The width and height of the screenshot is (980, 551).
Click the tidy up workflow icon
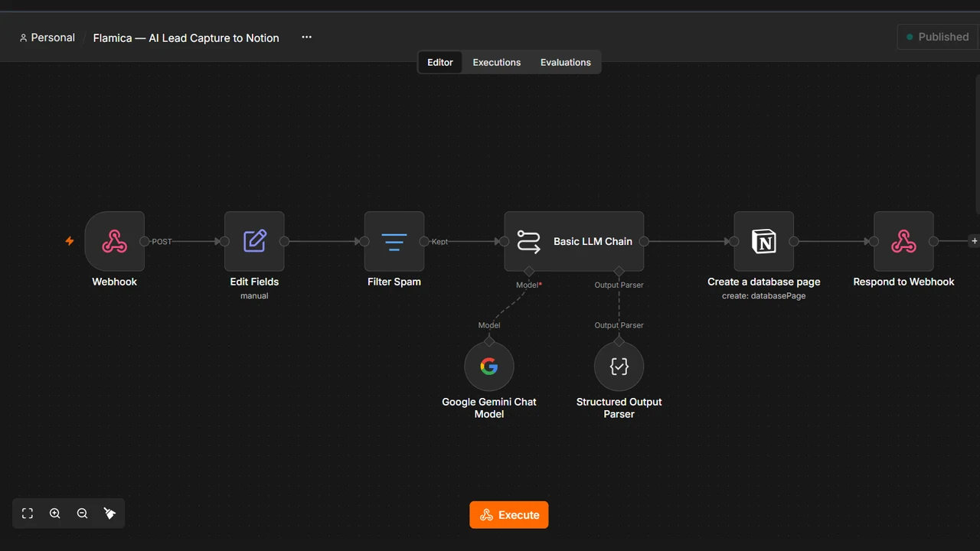109,514
